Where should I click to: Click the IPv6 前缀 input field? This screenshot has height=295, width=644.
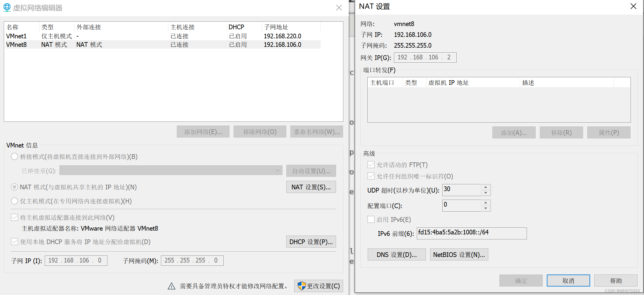tap(472, 233)
